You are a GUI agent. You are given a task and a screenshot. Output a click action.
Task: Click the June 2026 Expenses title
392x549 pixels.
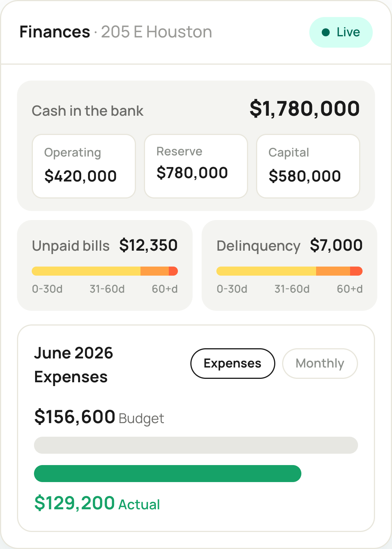(x=74, y=365)
